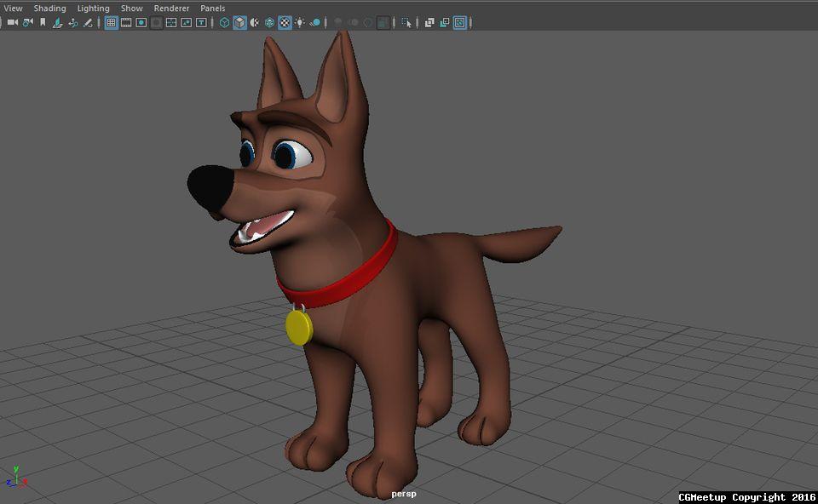Toggle the Safe Action display
Viewport: 818px width, 504px height.
pos(187,22)
